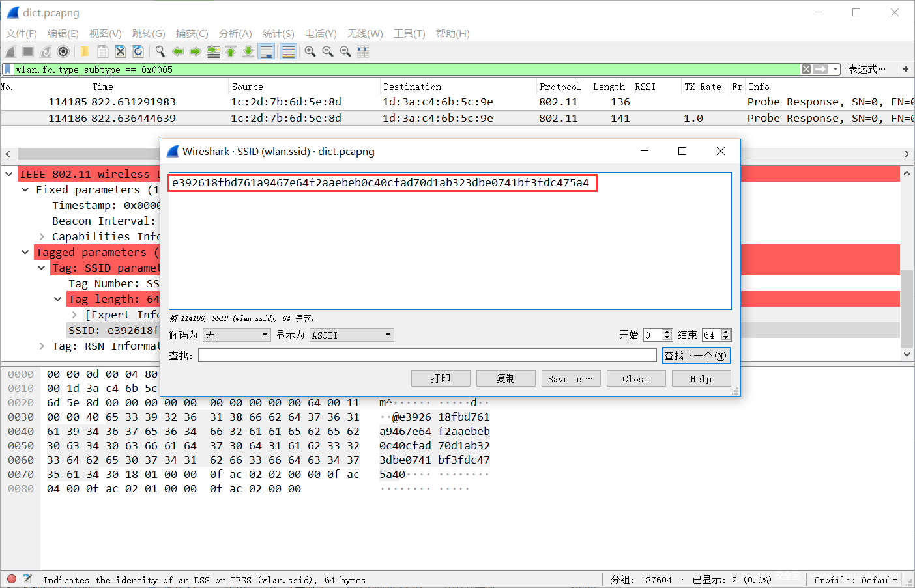Viewport: 915px width, 588px height.
Task: Click the resize columns icon
Action: [363, 51]
